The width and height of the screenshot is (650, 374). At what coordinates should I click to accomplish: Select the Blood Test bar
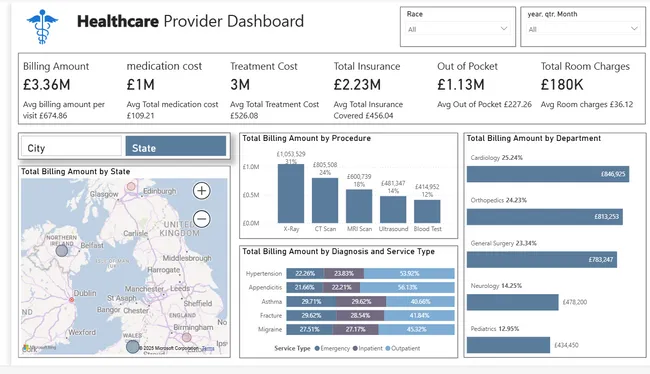pyautogui.click(x=427, y=211)
